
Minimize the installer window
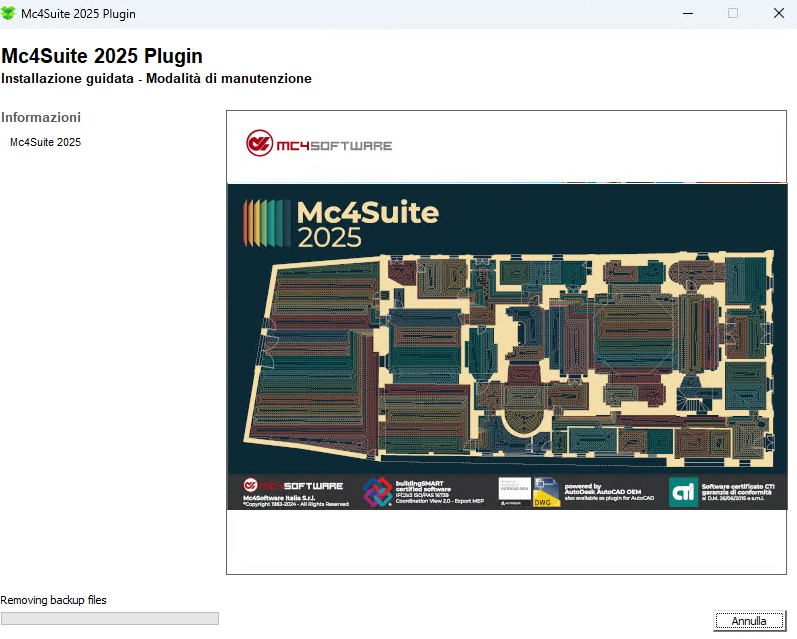click(x=687, y=14)
